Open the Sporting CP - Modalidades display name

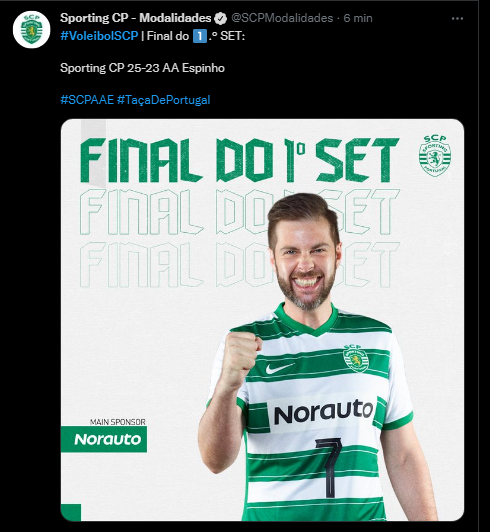point(135,18)
